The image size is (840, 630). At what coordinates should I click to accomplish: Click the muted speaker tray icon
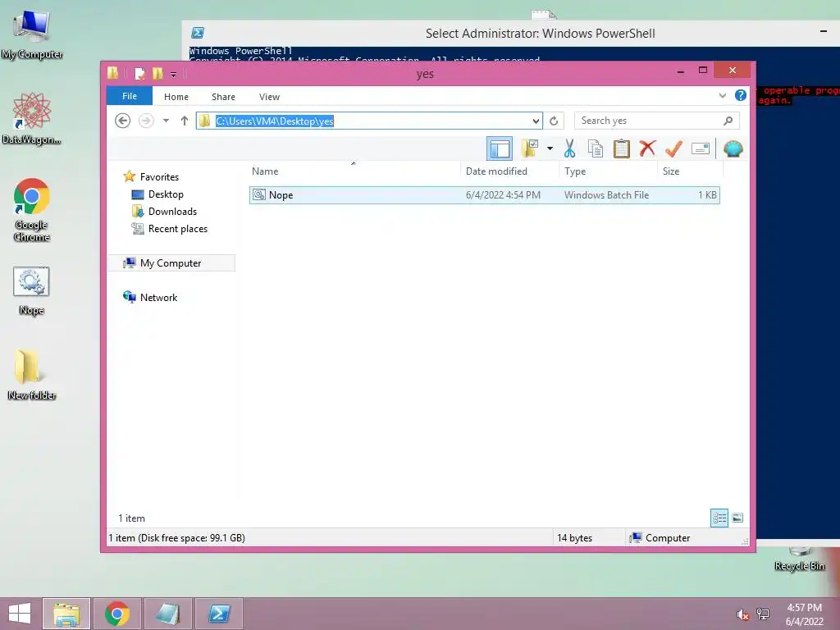coord(742,615)
